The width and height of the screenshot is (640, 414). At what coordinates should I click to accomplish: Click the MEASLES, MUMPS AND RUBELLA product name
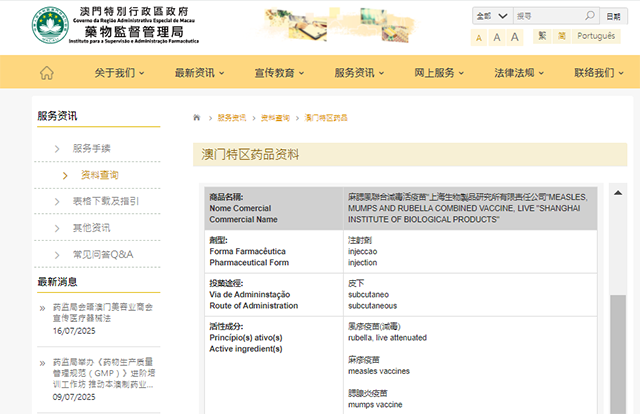(468, 208)
